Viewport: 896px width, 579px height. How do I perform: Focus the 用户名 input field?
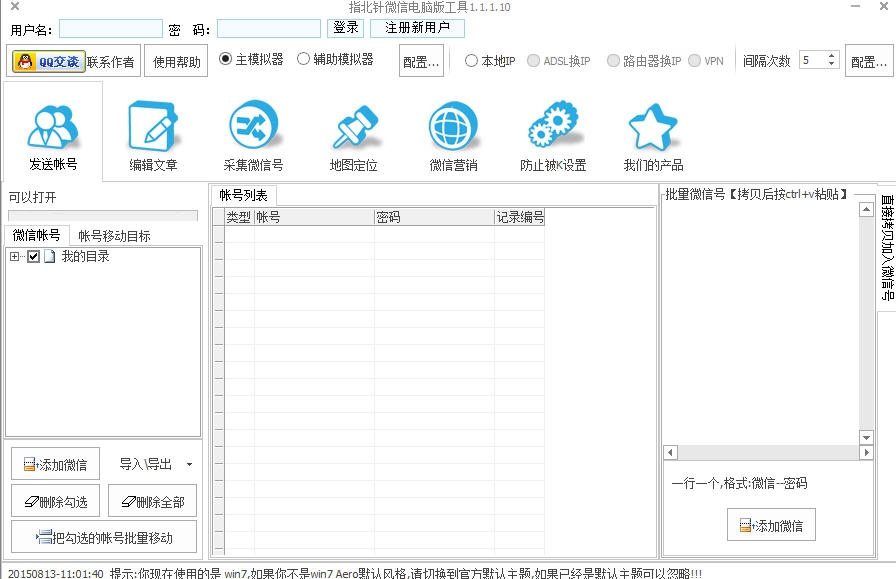click(x=111, y=29)
